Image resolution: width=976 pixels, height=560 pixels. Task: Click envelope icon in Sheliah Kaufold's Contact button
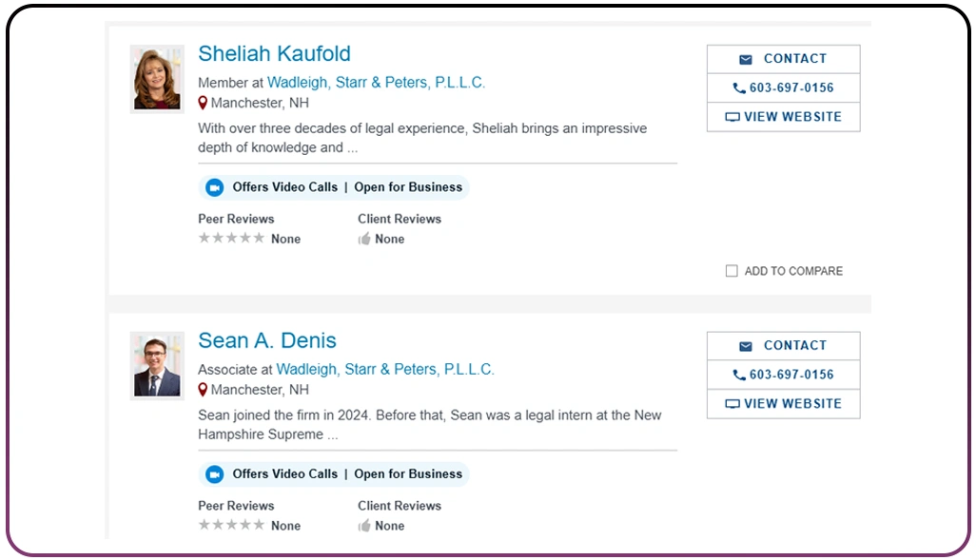coord(746,59)
